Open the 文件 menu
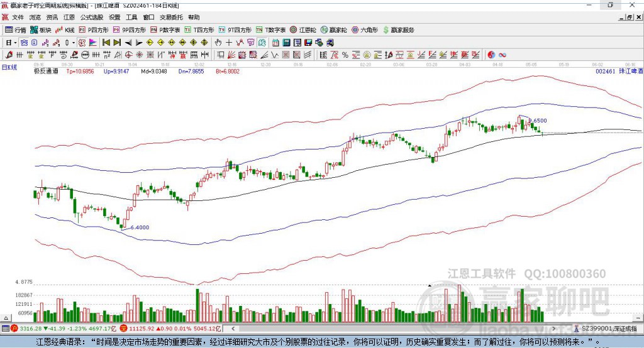This screenshot has height=348, width=644. [x=18, y=17]
